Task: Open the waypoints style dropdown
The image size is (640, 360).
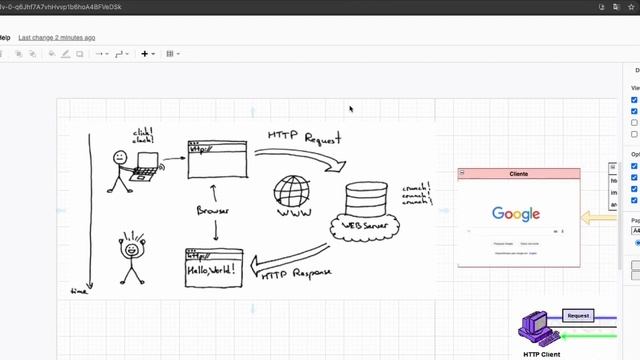Action: [122, 54]
